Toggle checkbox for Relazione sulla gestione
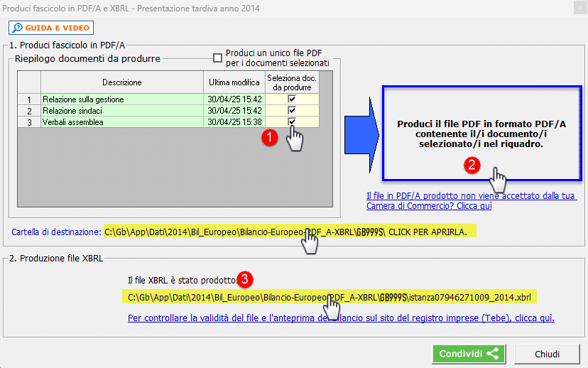Screen dimensions: 588x368 coord(292,99)
